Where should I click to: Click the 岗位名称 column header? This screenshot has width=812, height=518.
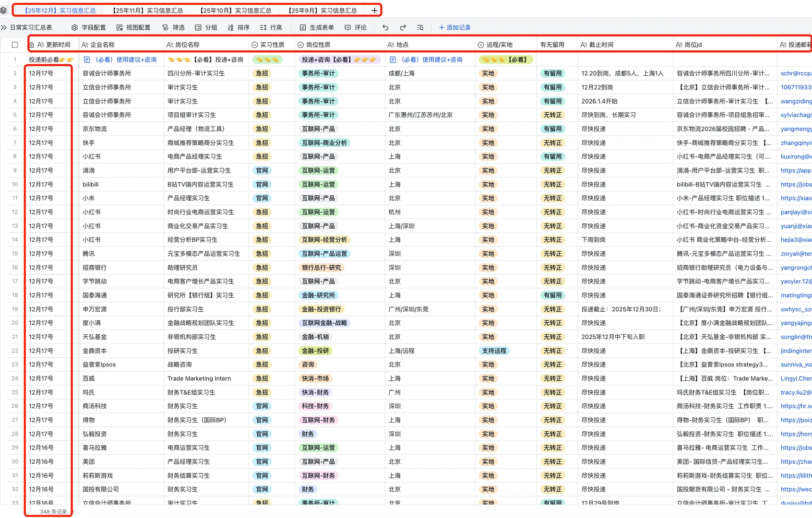click(x=206, y=45)
